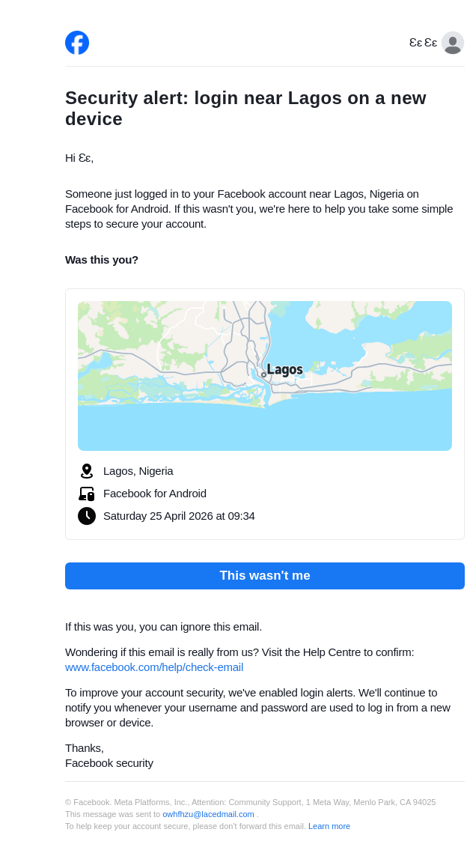This screenshot has height=868, width=467.
Task: Click the Facebook logo icon
Action: pos(77,43)
